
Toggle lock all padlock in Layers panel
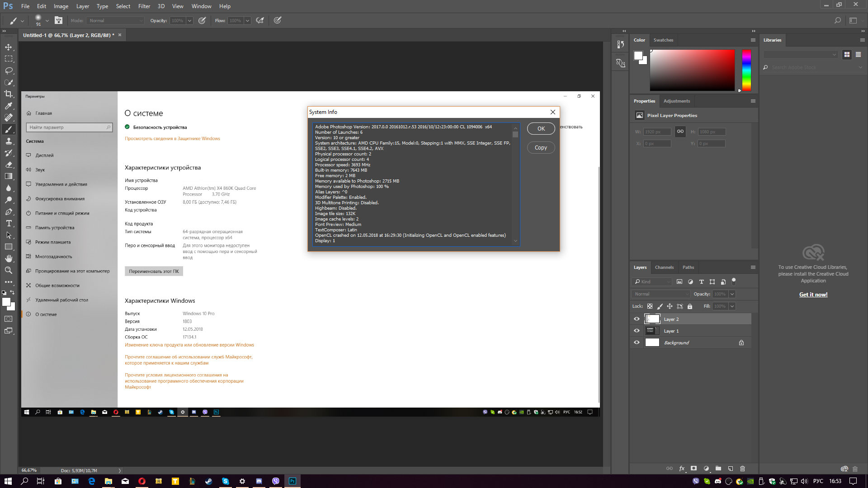point(690,306)
